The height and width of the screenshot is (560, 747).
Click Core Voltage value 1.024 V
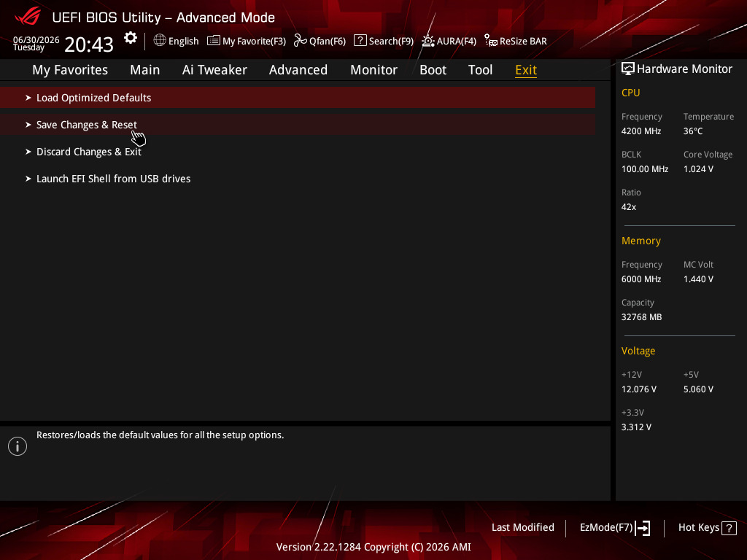pos(698,169)
